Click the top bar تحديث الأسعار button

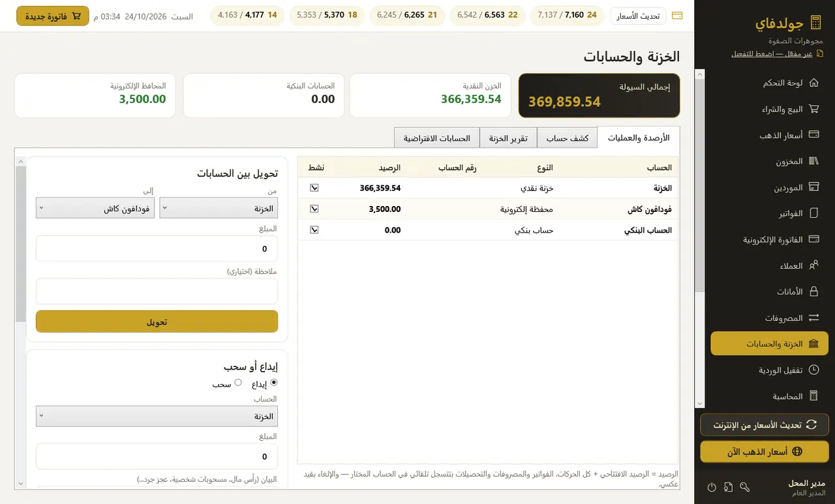coord(638,16)
